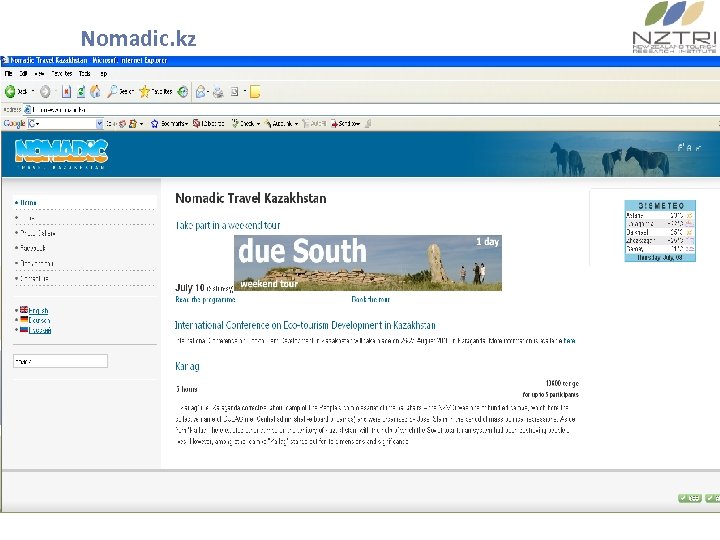Expand the Mail button dropdown arrow
Screen dimensions: 720x540
(x=208, y=92)
